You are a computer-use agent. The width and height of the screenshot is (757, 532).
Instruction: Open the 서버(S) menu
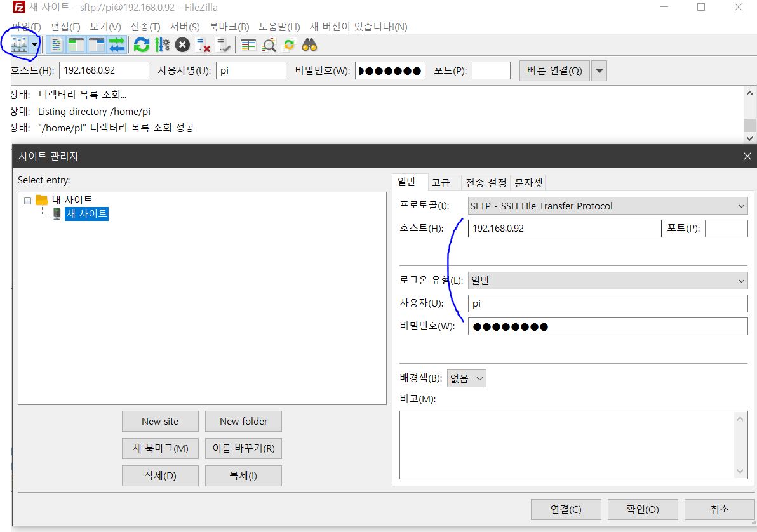[185, 27]
